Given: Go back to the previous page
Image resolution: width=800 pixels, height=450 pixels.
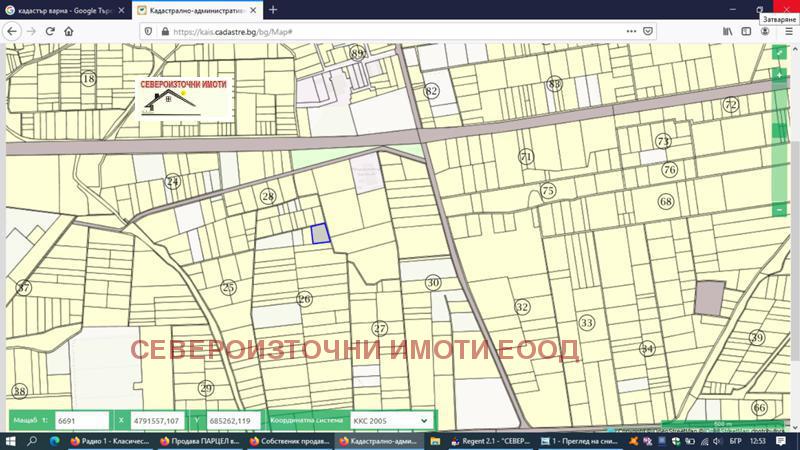Looking at the screenshot, I should tap(11, 31).
